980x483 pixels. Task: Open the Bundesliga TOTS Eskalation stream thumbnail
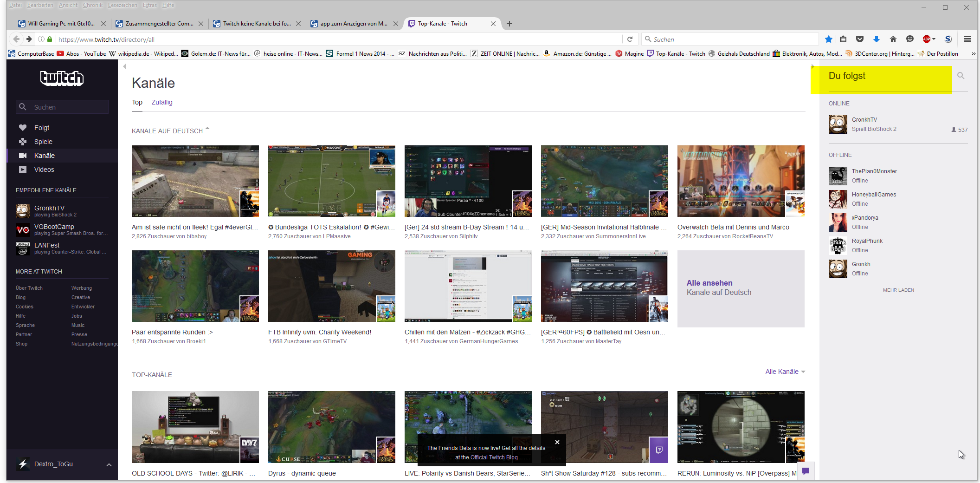[x=332, y=181]
